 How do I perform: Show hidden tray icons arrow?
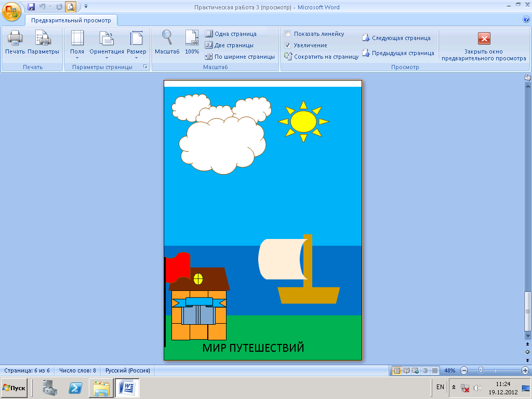[x=454, y=387]
